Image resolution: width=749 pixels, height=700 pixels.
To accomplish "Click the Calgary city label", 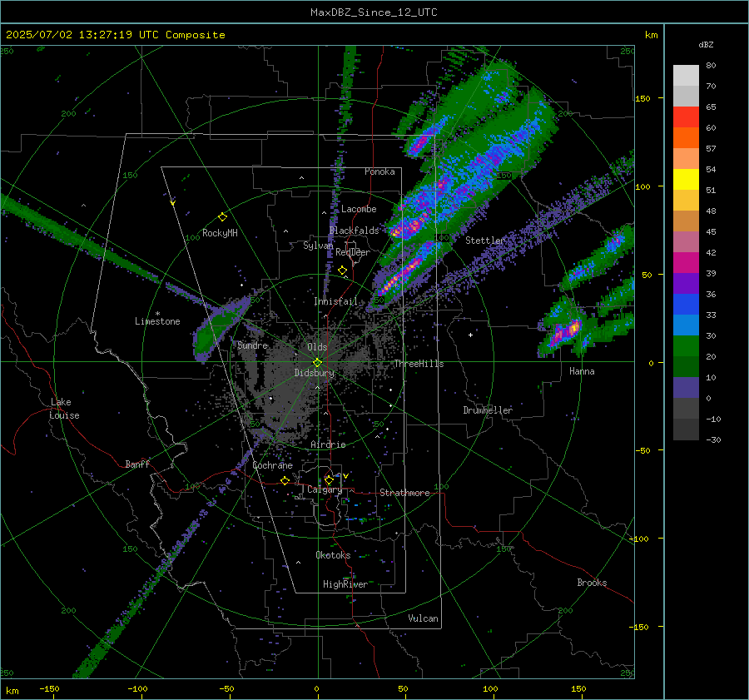I will pos(325,489).
